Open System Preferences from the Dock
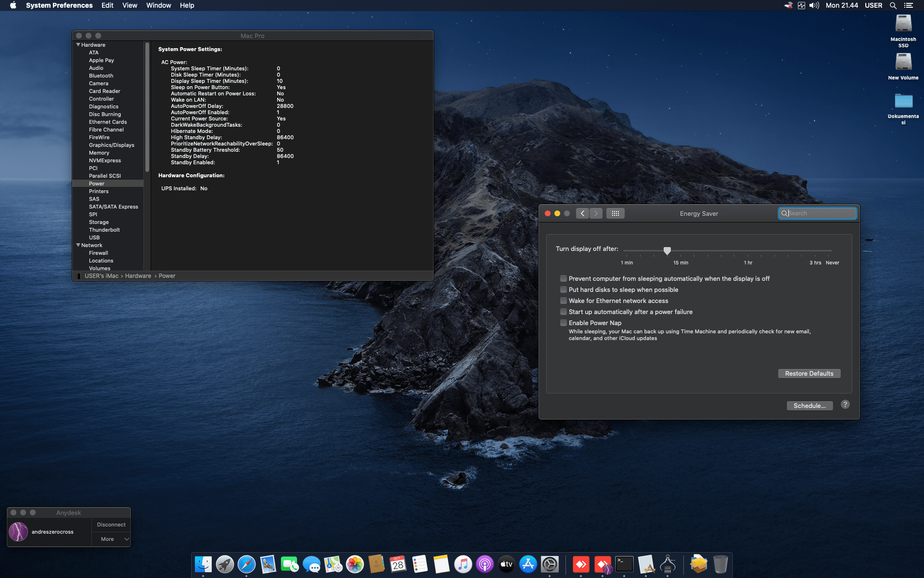This screenshot has height=578, width=924. pyautogui.click(x=550, y=564)
